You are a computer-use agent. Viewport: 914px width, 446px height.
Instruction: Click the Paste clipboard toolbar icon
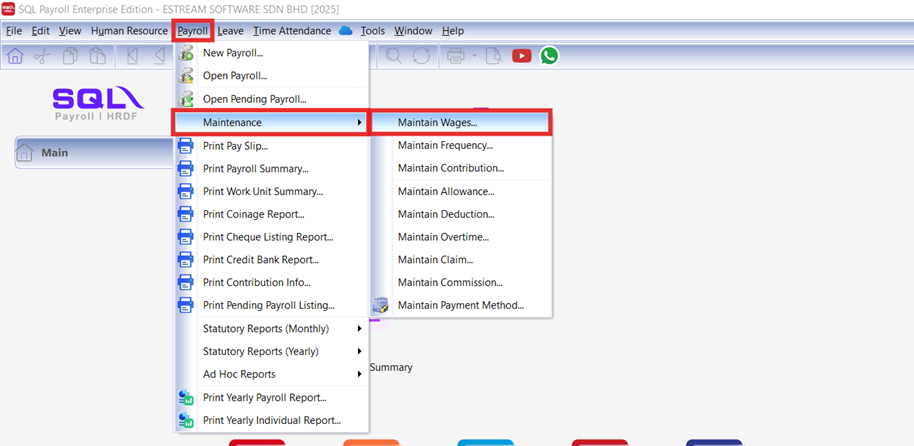[97, 56]
